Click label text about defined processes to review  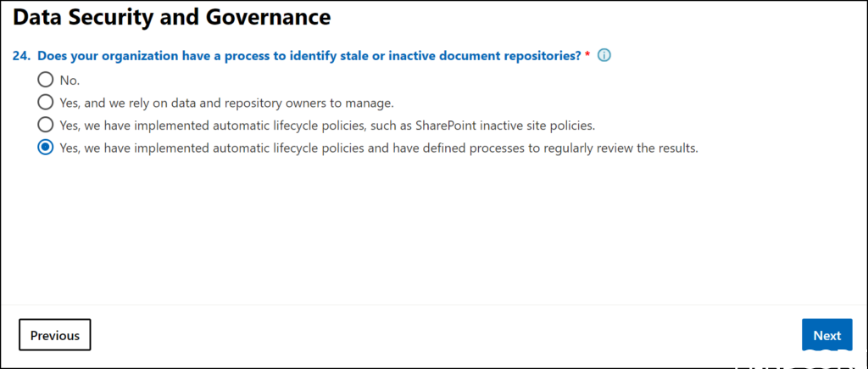378,148
